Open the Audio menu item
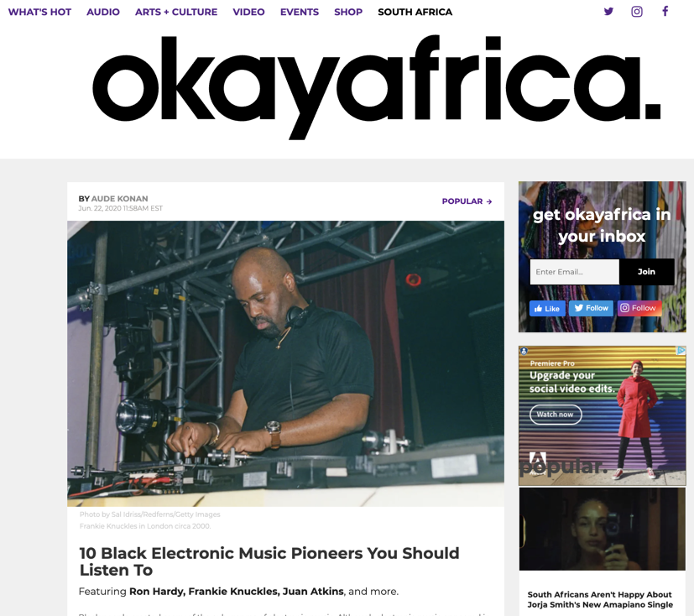This screenshot has width=694, height=616. (103, 12)
